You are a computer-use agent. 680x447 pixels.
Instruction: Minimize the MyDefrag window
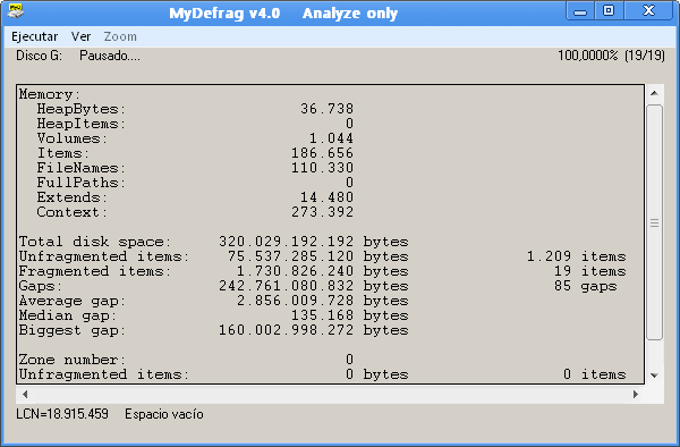580,11
